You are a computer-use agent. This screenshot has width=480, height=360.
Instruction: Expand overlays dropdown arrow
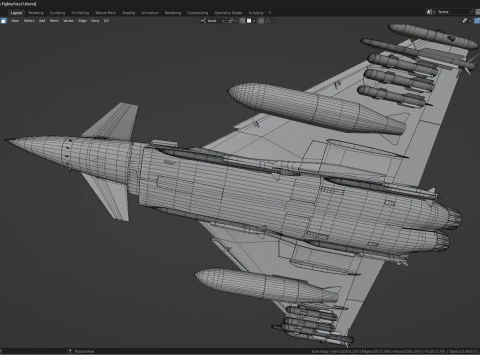[x=470, y=21]
